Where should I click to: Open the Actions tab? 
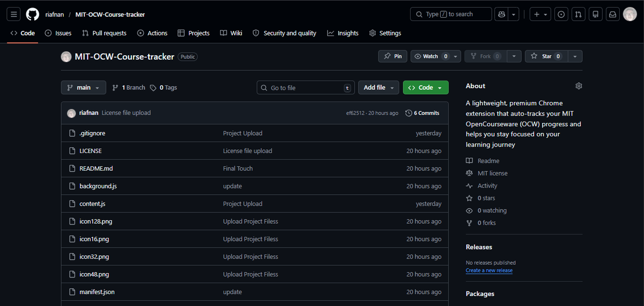click(152, 33)
